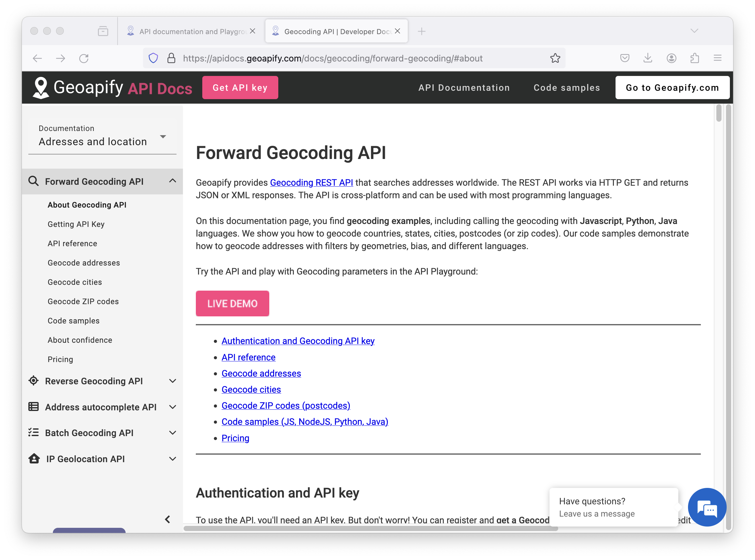The image size is (755, 560).
Task: Open the Have questions message popup
Action: (614, 507)
